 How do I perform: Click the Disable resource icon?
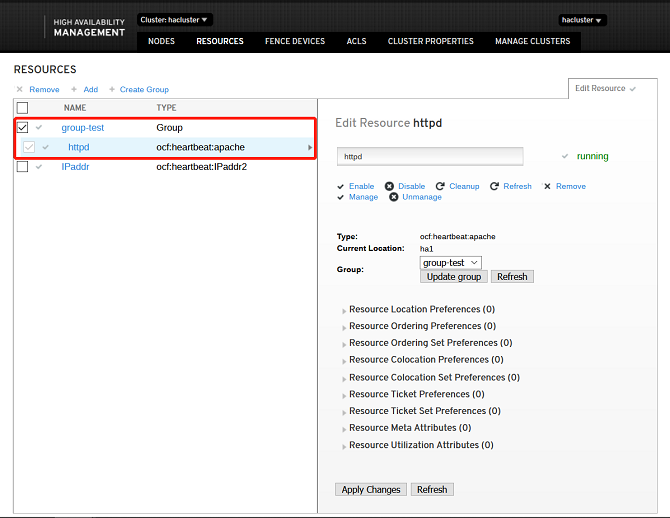tap(390, 186)
